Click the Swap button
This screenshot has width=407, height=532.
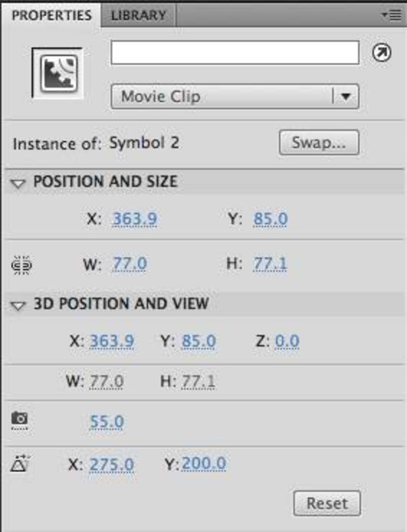(318, 143)
